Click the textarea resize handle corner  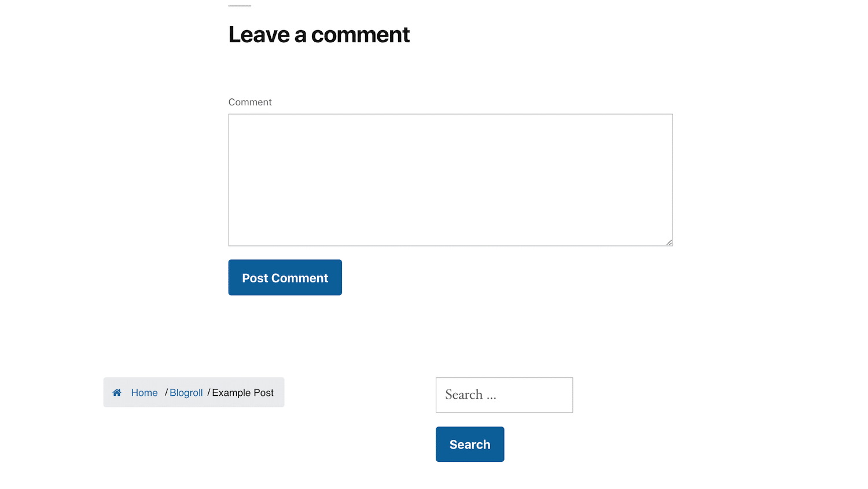tap(670, 242)
